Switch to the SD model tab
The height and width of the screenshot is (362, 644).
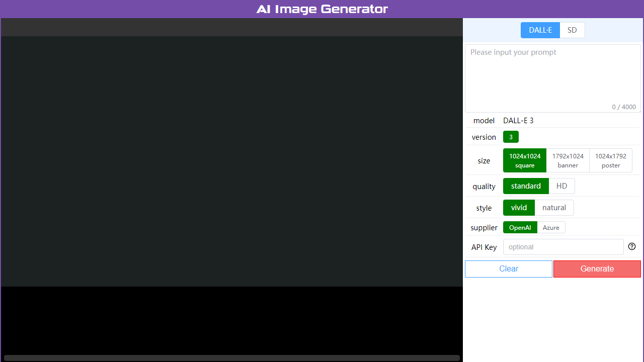coord(572,30)
